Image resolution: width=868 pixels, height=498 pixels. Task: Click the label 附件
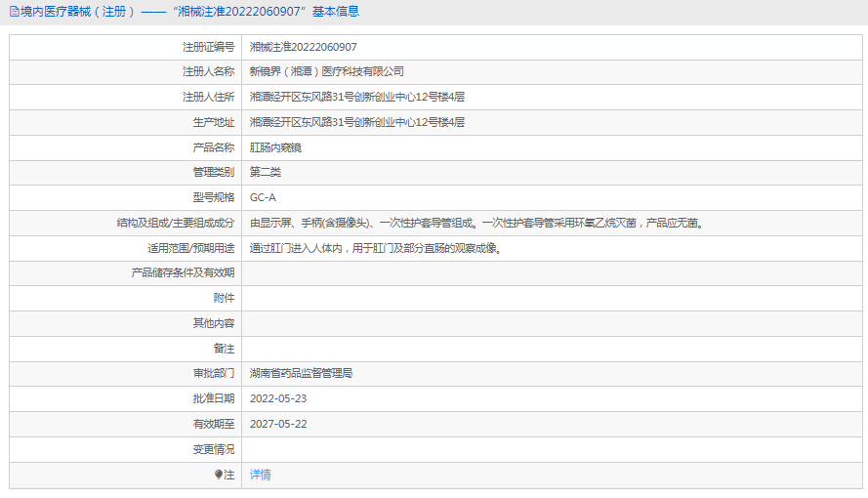click(x=225, y=298)
